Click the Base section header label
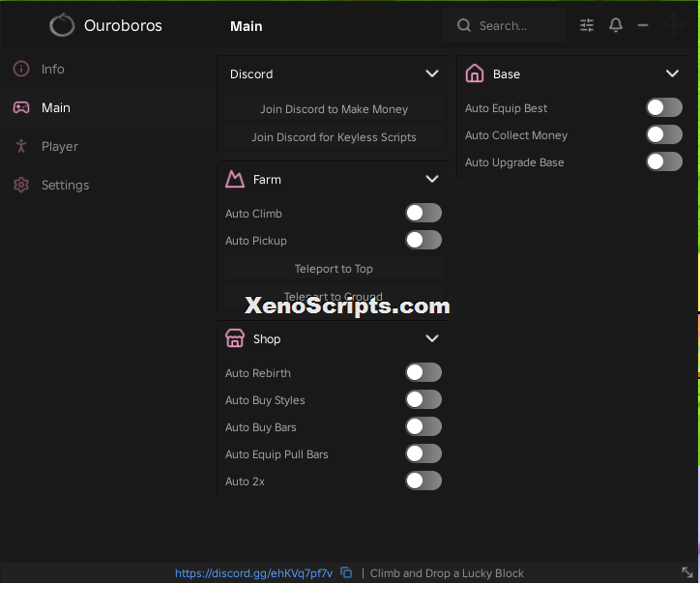This screenshot has height=612, width=700. 507,73
